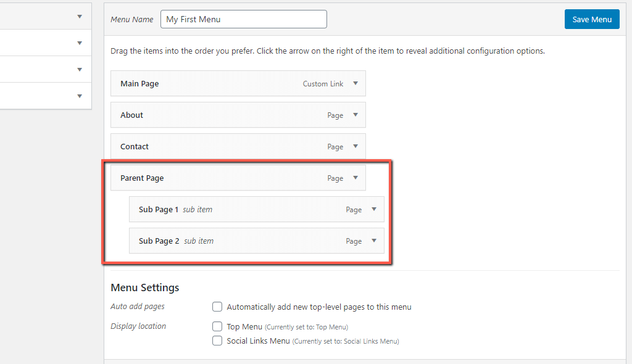Select the About menu item label
632x364 pixels.
(x=132, y=115)
